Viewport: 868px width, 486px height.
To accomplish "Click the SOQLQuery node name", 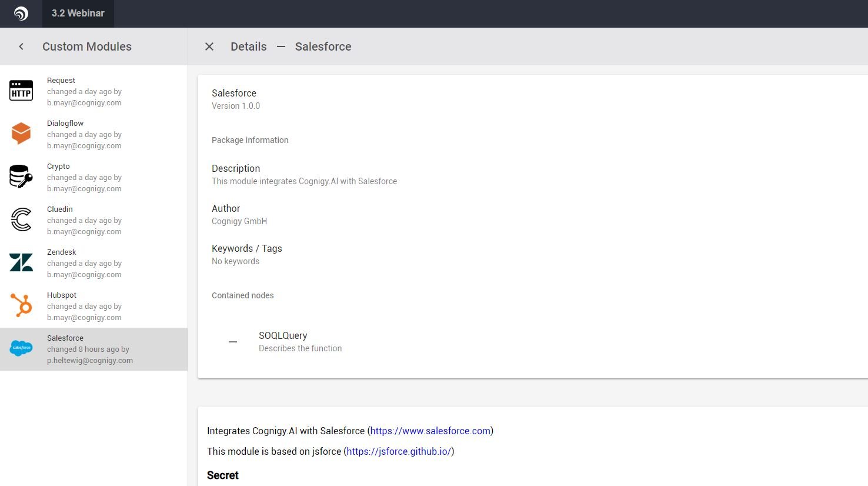I will pos(283,335).
